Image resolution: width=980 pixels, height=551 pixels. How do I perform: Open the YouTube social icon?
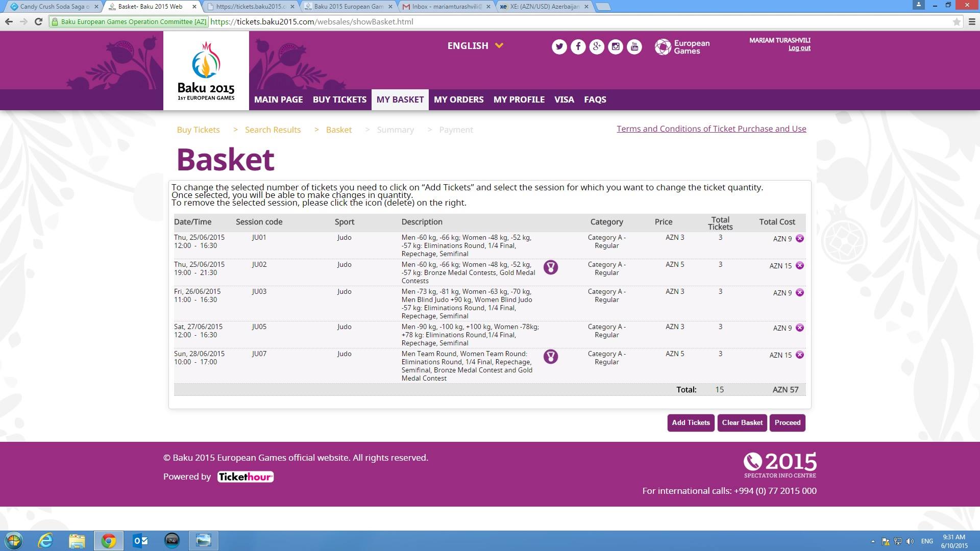pos(634,47)
